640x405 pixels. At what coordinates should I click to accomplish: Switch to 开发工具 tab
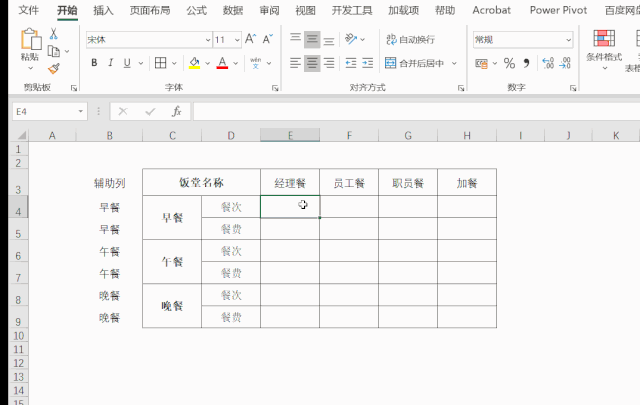[x=352, y=10]
